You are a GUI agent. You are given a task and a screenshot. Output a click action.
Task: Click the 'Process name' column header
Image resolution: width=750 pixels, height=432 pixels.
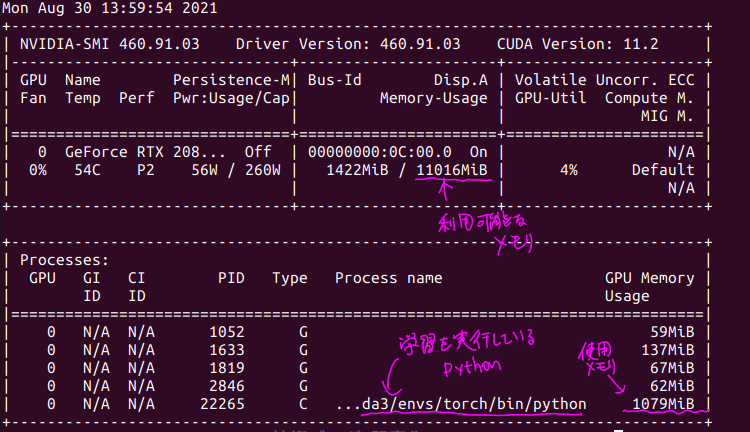coord(388,278)
